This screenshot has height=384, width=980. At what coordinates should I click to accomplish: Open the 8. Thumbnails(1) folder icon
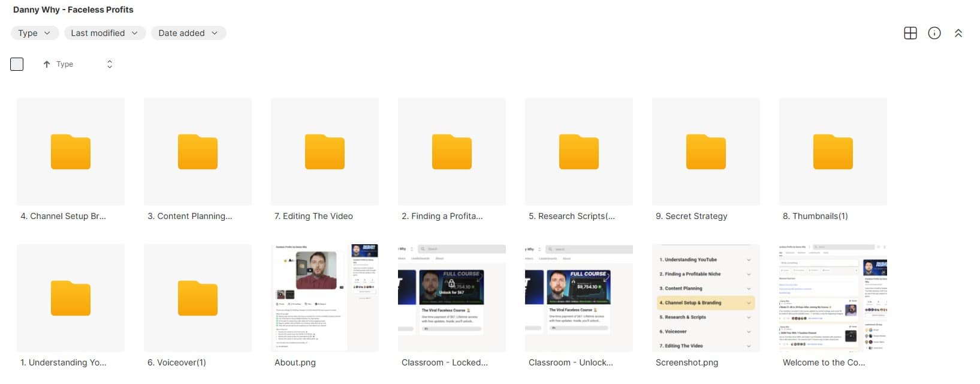[833, 152]
